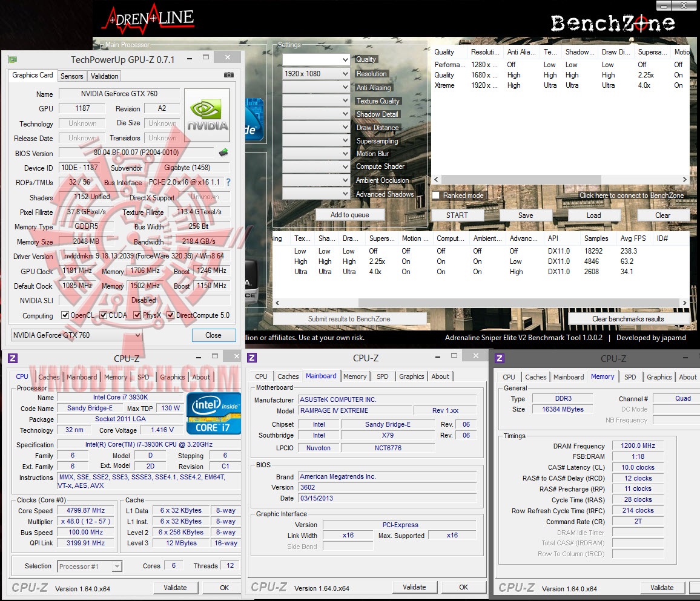Click the Adrenaline logo at top
Image resolution: width=700 pixels, height=601 pixels.
148,19
